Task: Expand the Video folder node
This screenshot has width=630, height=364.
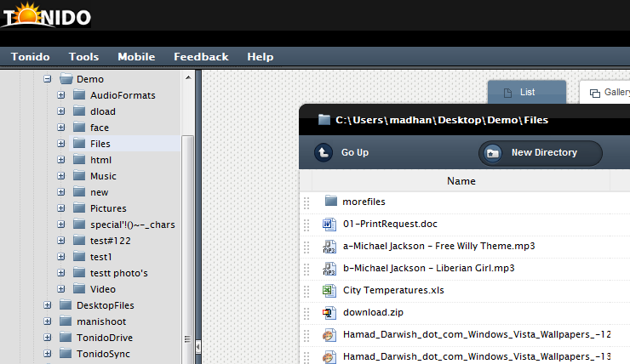Action: coord(61,289)
